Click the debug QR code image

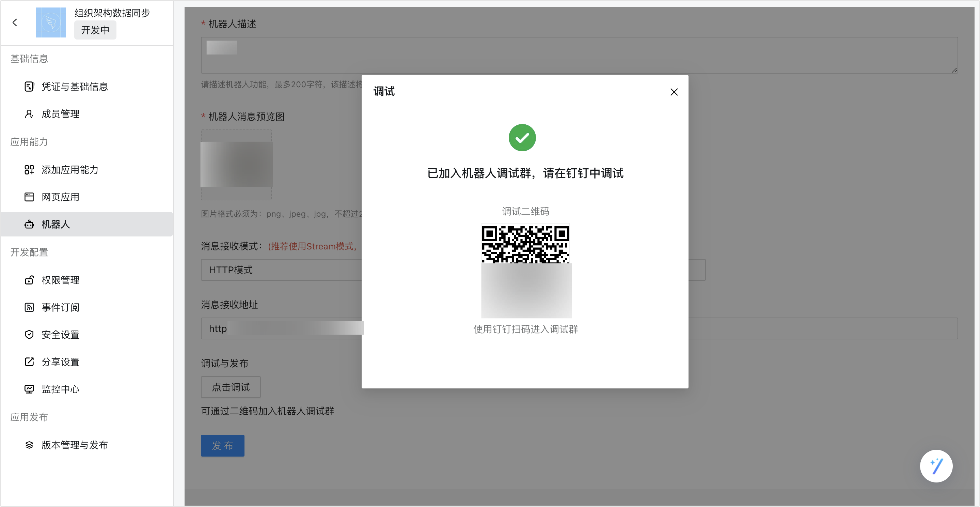526,271
